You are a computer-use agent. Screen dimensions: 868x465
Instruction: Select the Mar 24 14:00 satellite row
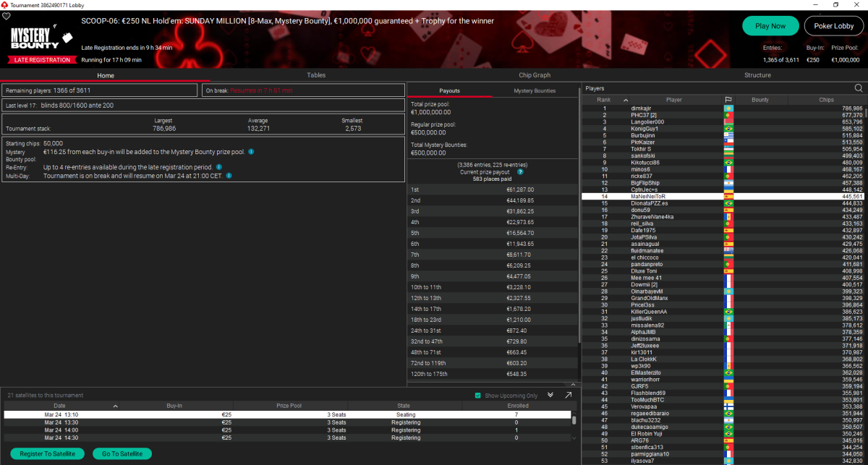tap(287, 430)
